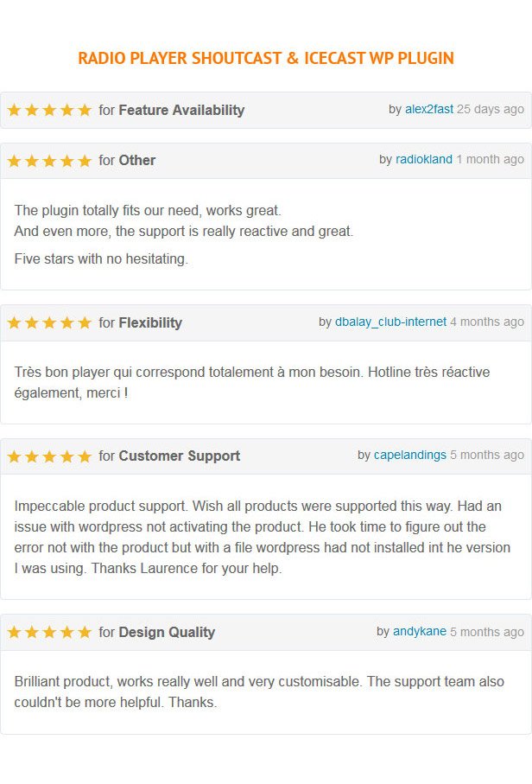Click fourth star of the Flexibility review
The height and width of the screenshot is (784, 532).
[x=67, y=323]
